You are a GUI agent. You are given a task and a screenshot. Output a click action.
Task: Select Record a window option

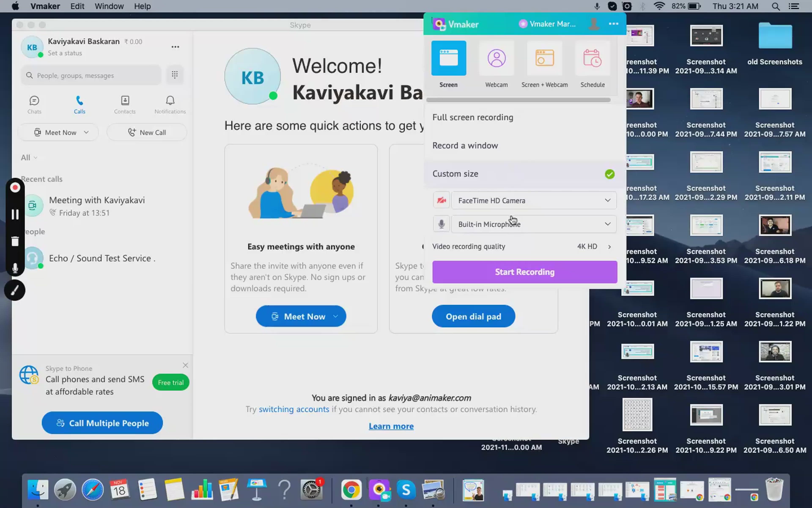tap(525, 145)
